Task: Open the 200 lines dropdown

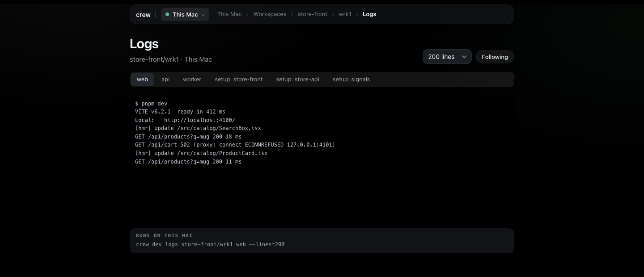Action: [447, 57]
